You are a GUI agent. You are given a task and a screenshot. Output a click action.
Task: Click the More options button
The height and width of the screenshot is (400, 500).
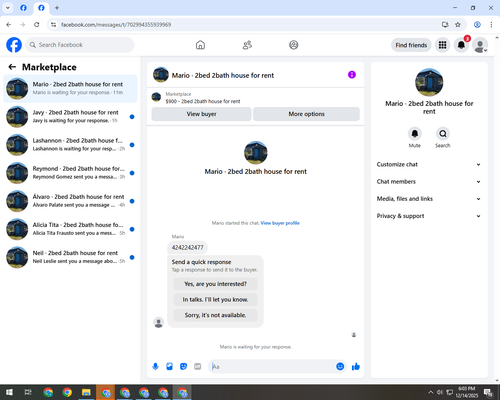(x=306, y=114)
